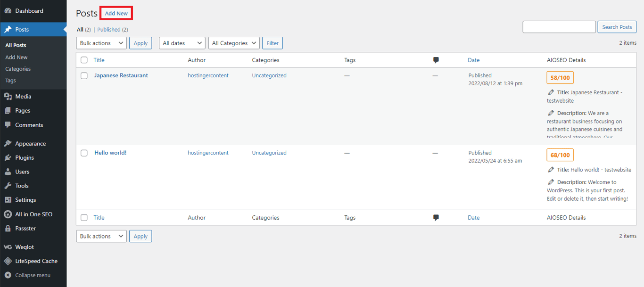Select all posts with the header checkbox

(x=84, y=60)
